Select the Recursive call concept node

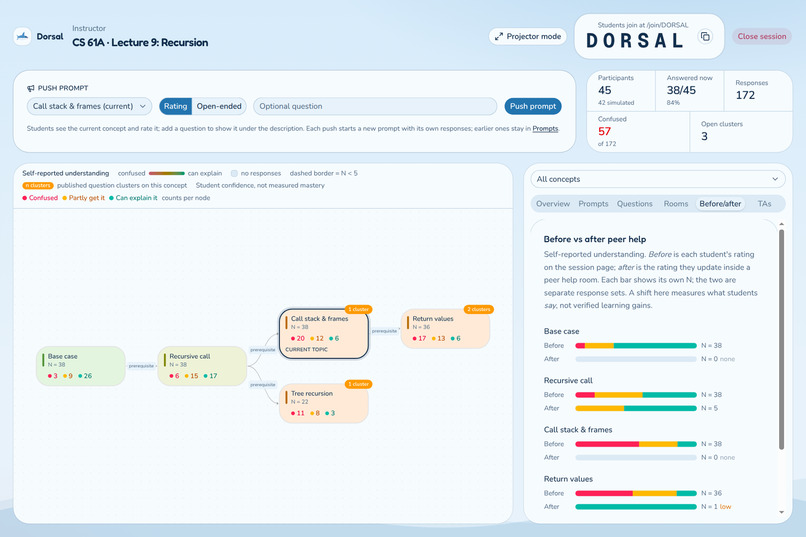pyautogui.click(x=203, y=366)
